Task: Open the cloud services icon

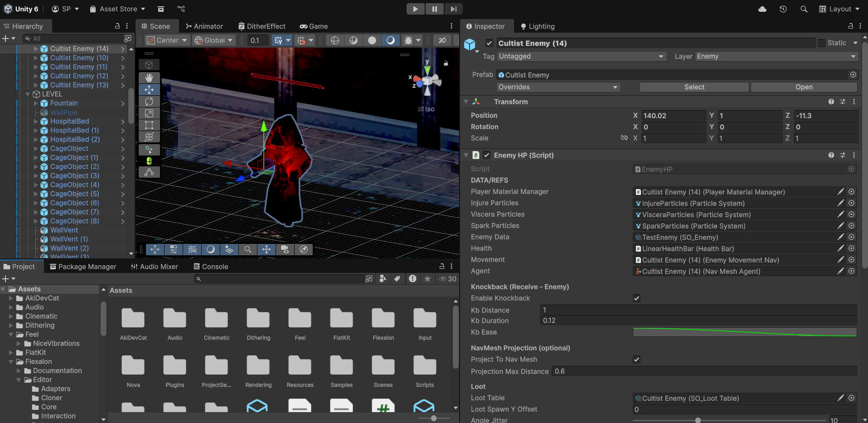Action: pos(762,9)
